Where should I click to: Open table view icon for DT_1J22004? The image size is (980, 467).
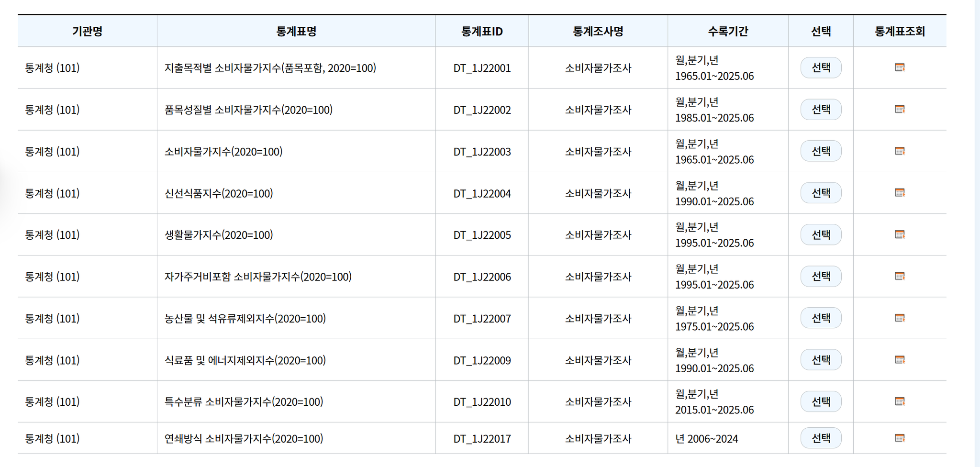[900, 193]
